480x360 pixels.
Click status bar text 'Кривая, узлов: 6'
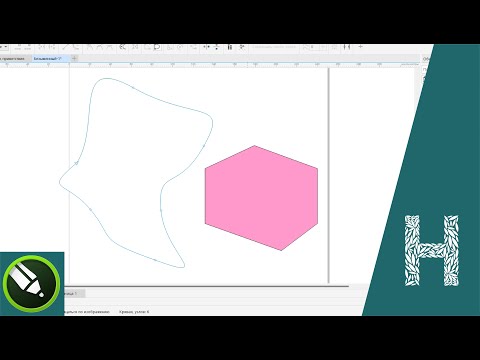[134, 312]
